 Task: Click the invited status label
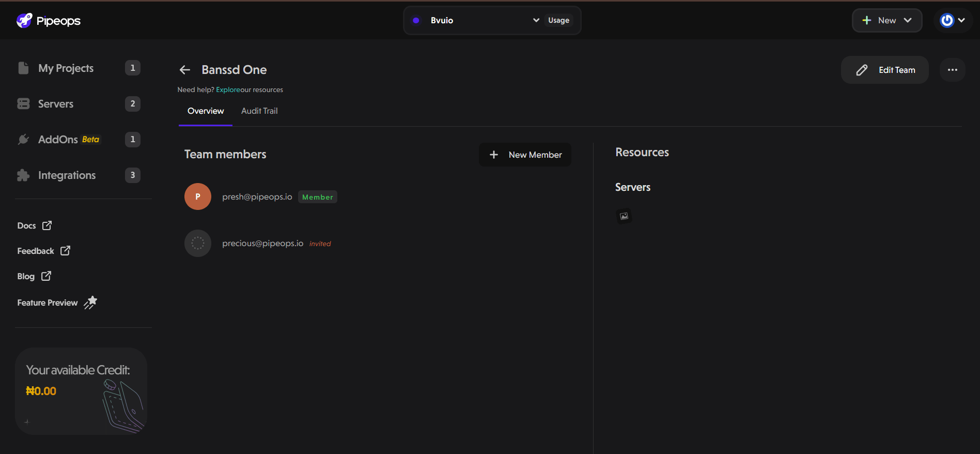(x=320, y=244)
